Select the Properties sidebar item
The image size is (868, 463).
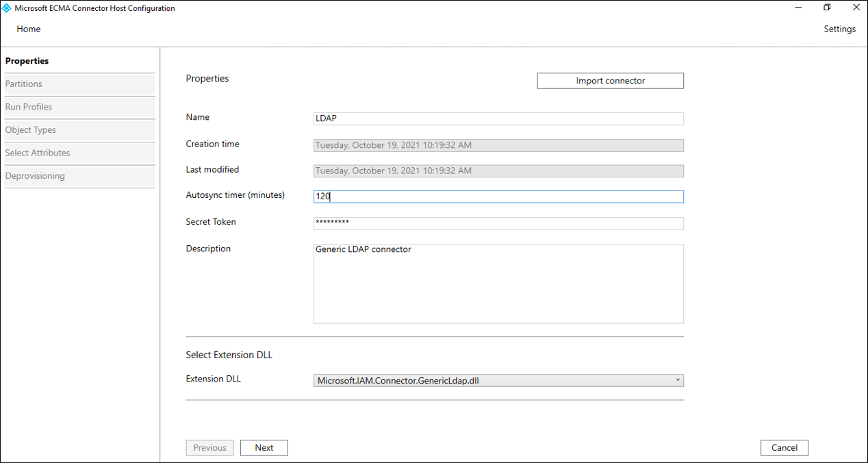(27, 61)
